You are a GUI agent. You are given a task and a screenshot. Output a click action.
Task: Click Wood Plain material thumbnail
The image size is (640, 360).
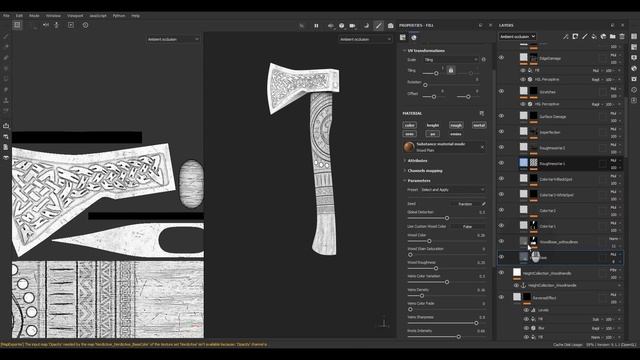coord(409,147)
